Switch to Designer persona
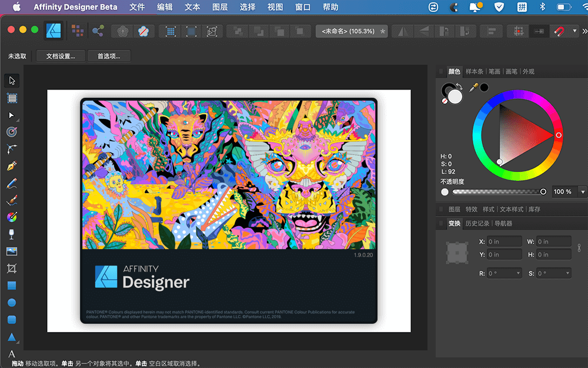Viewport: 588px width, 368px height. [54, 31]
